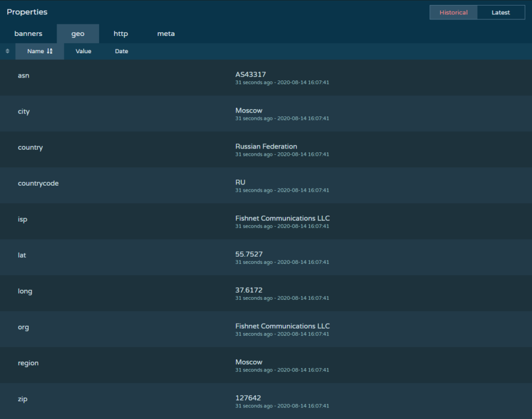Switch to Latest view
The image size is (532, 419).
point(500,12)
